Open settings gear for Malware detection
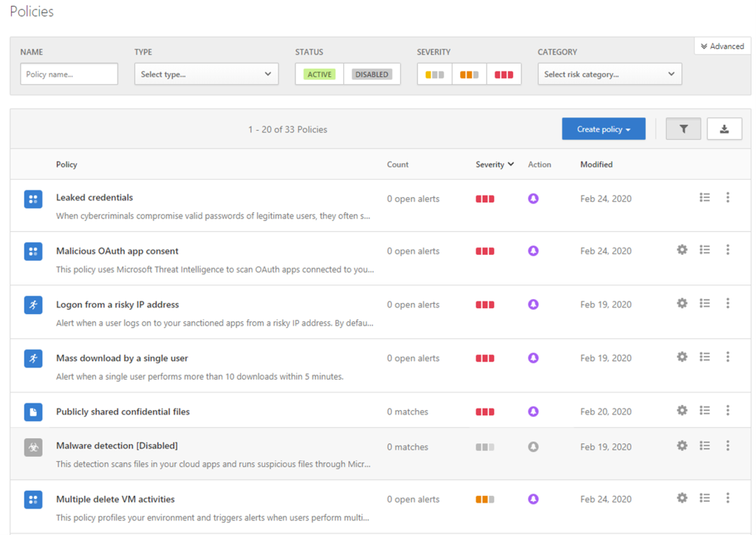Screen dimensions: 756x535 pyautogui.click(x=681, y=446)
